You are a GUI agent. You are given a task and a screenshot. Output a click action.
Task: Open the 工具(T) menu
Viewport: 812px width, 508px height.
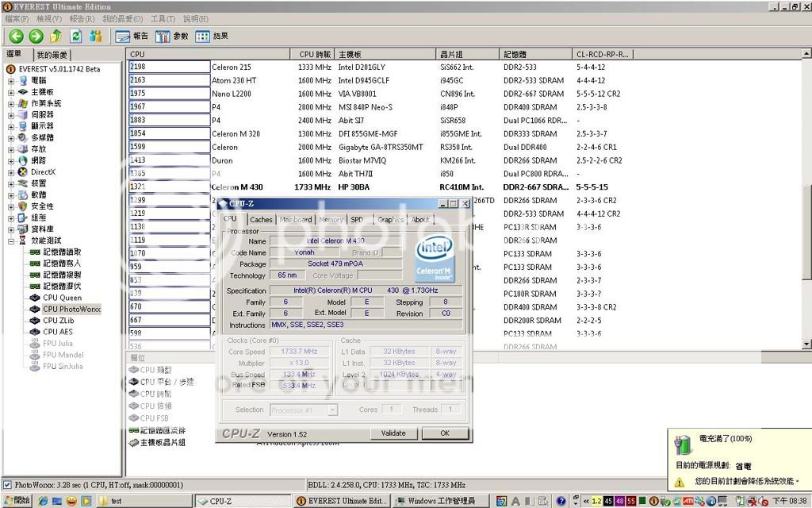pos(163,19)
